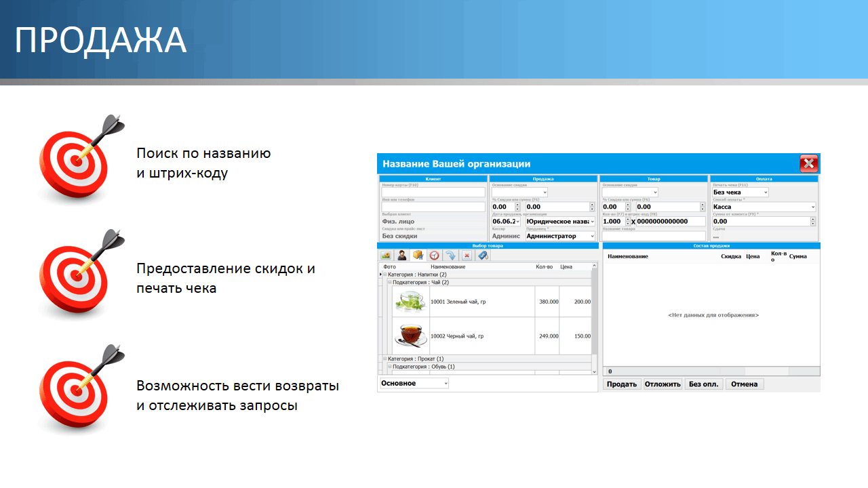The width and height of the screenshot is (868, 488).
Task: Click the goods box with cart icon
Action: click(x=418, y=256)
